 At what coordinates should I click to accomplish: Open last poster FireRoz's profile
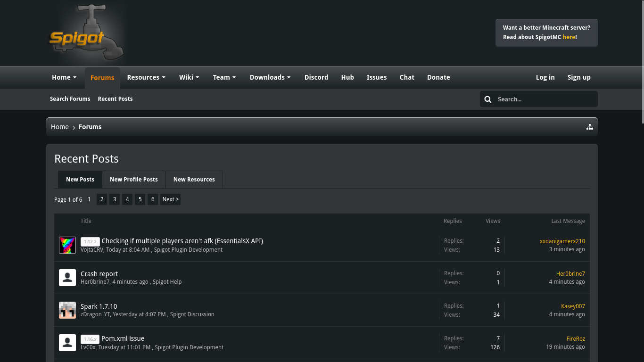click(576, 339)
